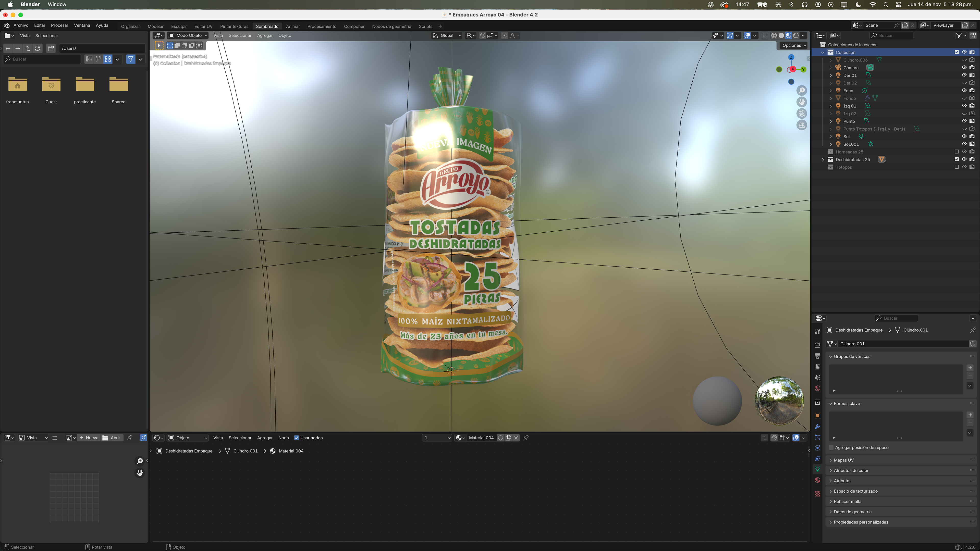This screenshot has height=551, width=980.
Task: Open the Object properties tab
Action: [817, 416]
